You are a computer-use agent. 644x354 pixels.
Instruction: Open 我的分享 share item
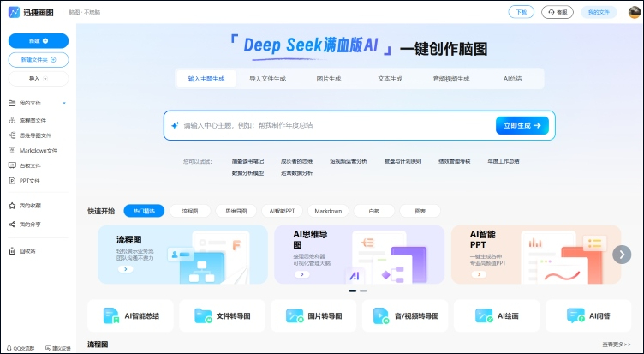pyautogui.click(x=29, y=225)
